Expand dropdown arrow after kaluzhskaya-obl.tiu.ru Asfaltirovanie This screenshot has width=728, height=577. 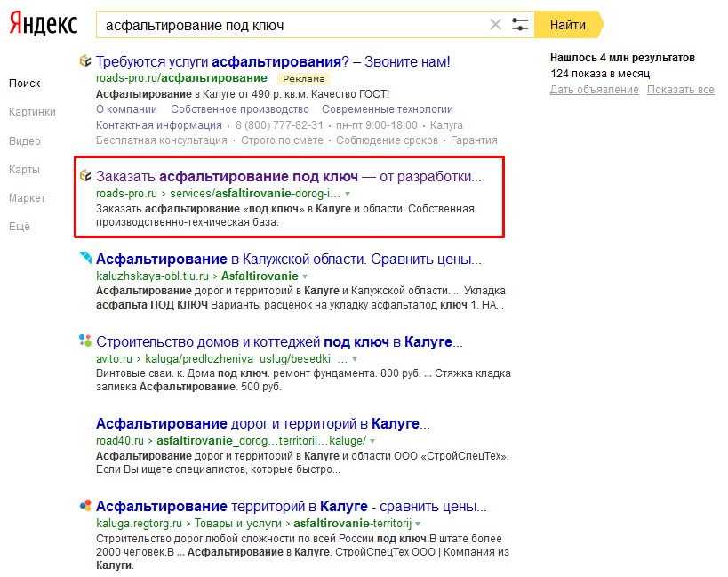(x=305, y=276)
